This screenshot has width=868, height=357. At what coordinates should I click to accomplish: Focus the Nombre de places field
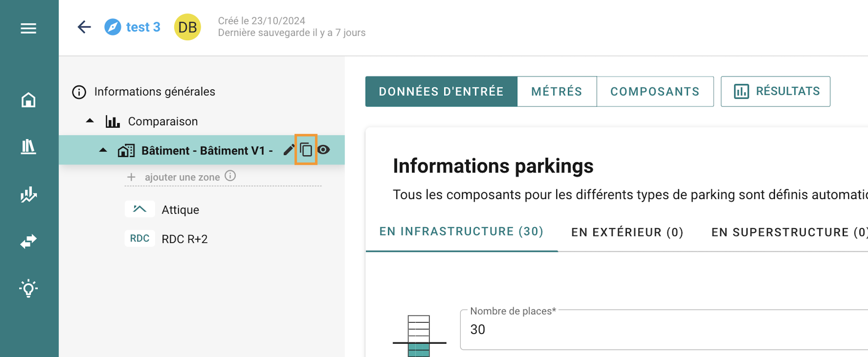point(664,329)
